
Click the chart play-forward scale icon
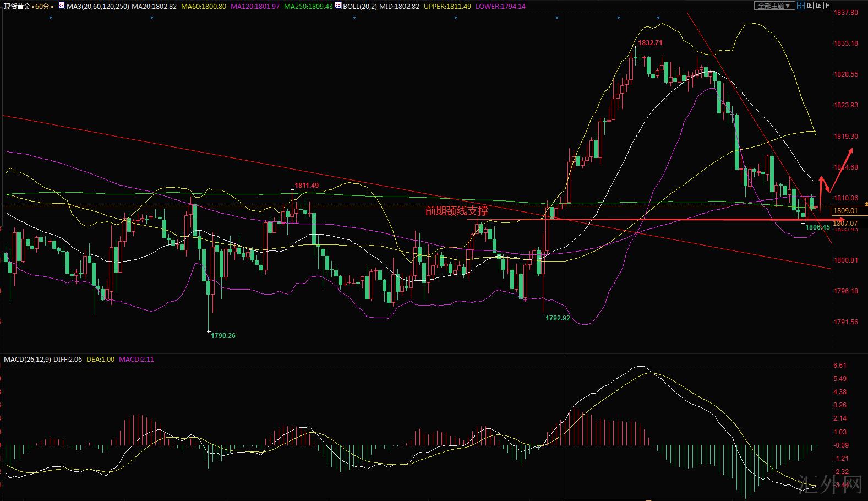(818, 6)
